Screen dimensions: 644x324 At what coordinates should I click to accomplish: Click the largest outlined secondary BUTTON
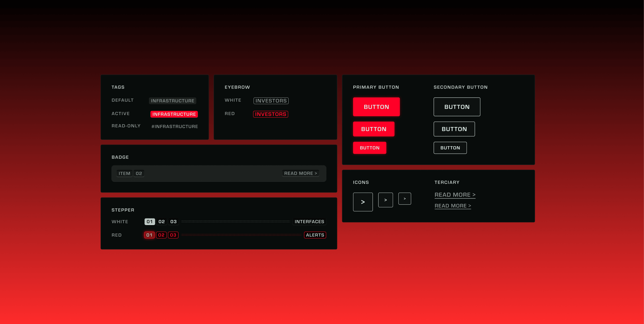pyautogui.click(x=457, y=107)
